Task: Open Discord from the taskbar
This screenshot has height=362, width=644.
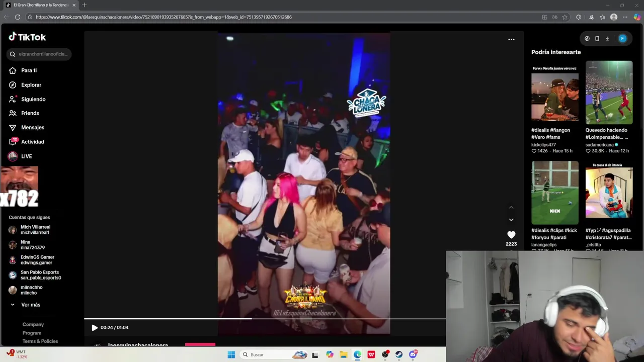Action: [x=413, y=354]
